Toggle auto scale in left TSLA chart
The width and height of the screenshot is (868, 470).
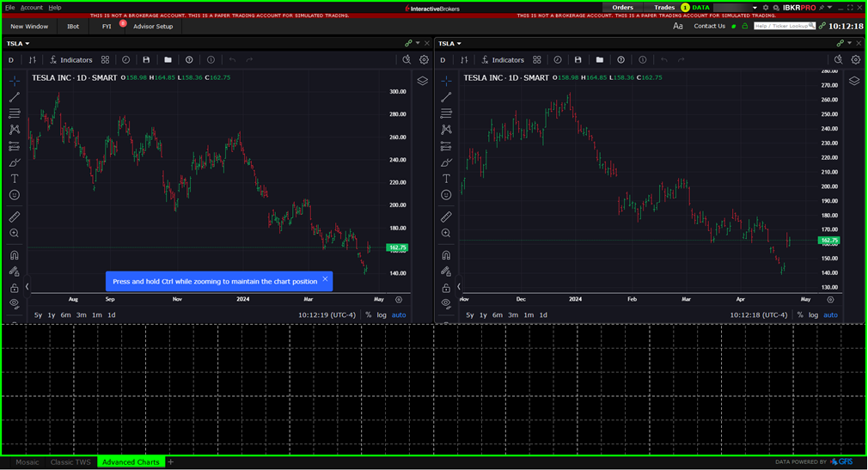coord(399,315)
